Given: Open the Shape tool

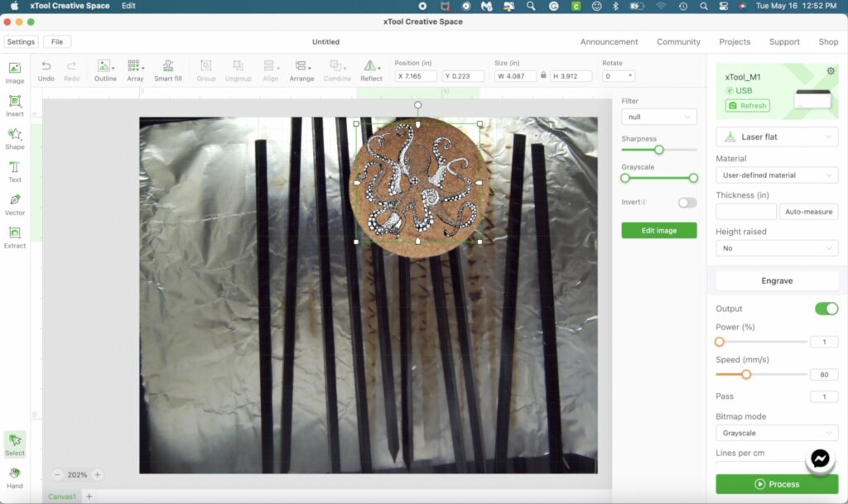Looking at the screenshot, I should coord(15,138).
